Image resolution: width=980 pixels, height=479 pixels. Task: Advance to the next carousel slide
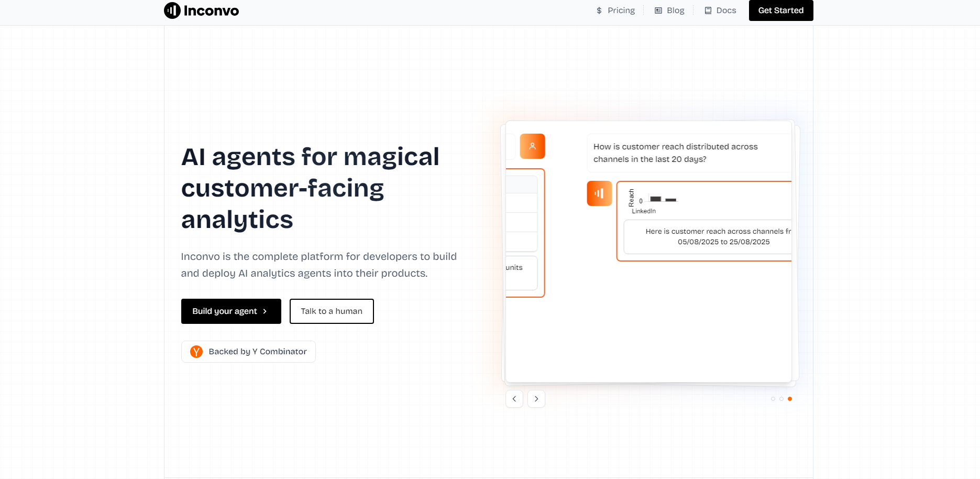pos(536,399)
